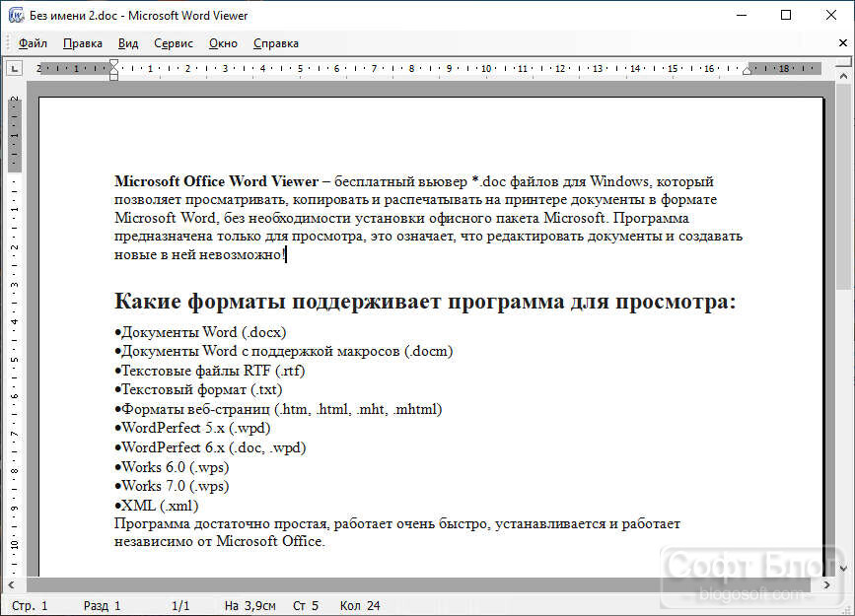855x616 pixels.
Task: Open the Сервис menu
Action: coord(174,43)
